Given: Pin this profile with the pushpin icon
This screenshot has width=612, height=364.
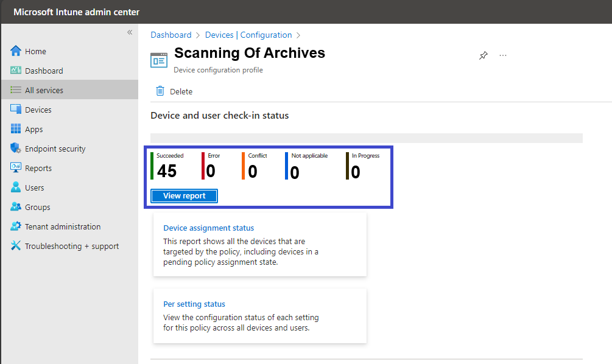Looking at the screenshot, I should point(483,55).
